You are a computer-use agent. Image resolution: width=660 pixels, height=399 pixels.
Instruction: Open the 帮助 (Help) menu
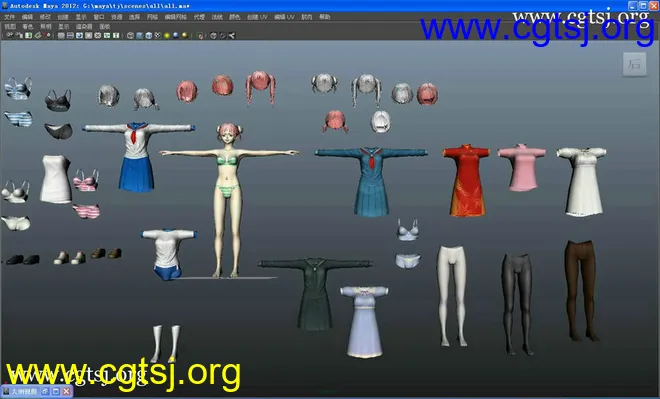click(x=325, y=17)
